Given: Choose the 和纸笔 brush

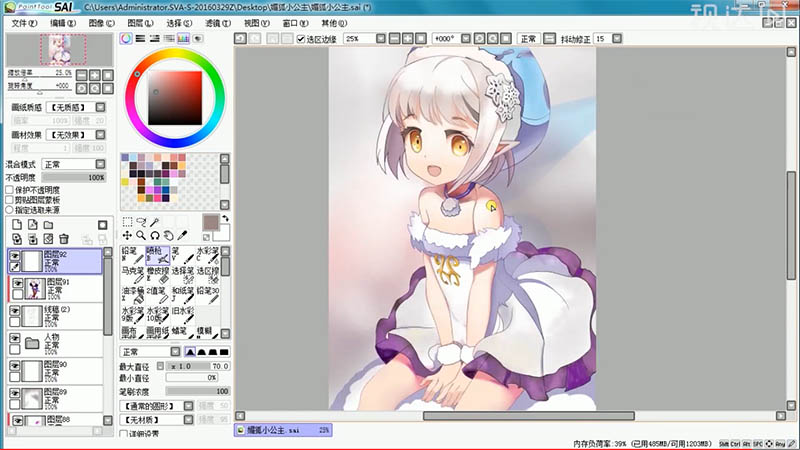Looking at the screenshot, I should [183, 294].
